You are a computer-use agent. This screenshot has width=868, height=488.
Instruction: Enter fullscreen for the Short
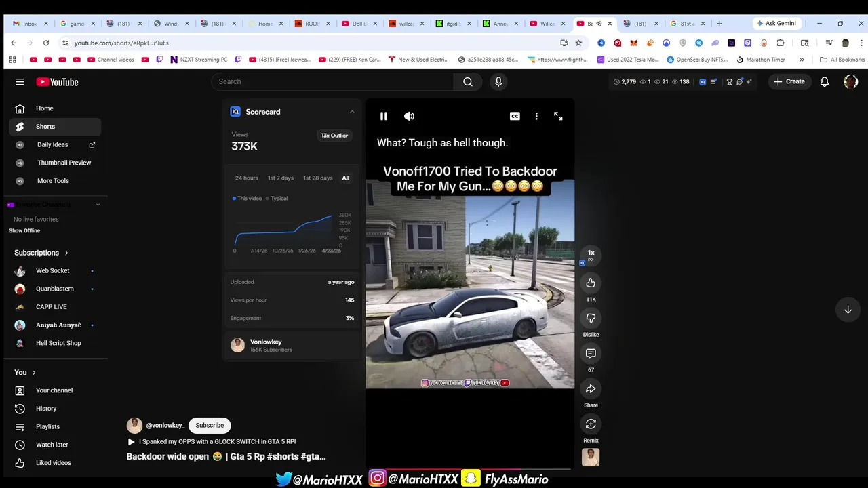[558, 116]
